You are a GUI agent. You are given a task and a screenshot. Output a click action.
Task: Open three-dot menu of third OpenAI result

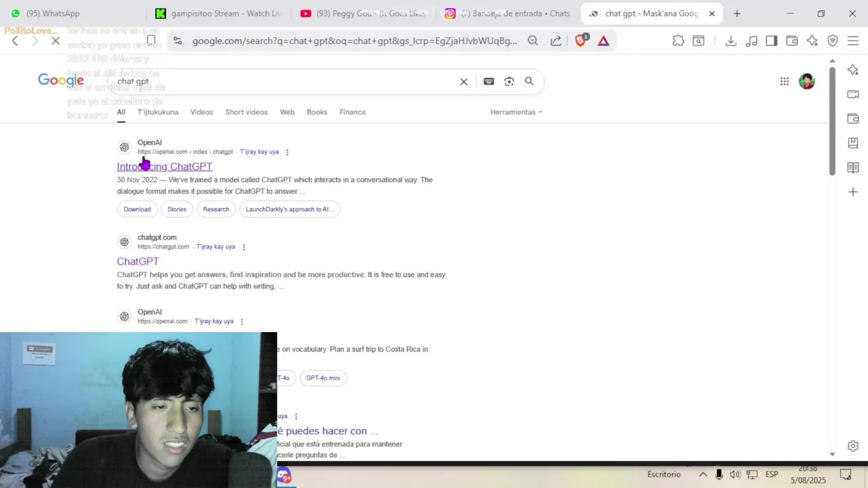[241, 321]
